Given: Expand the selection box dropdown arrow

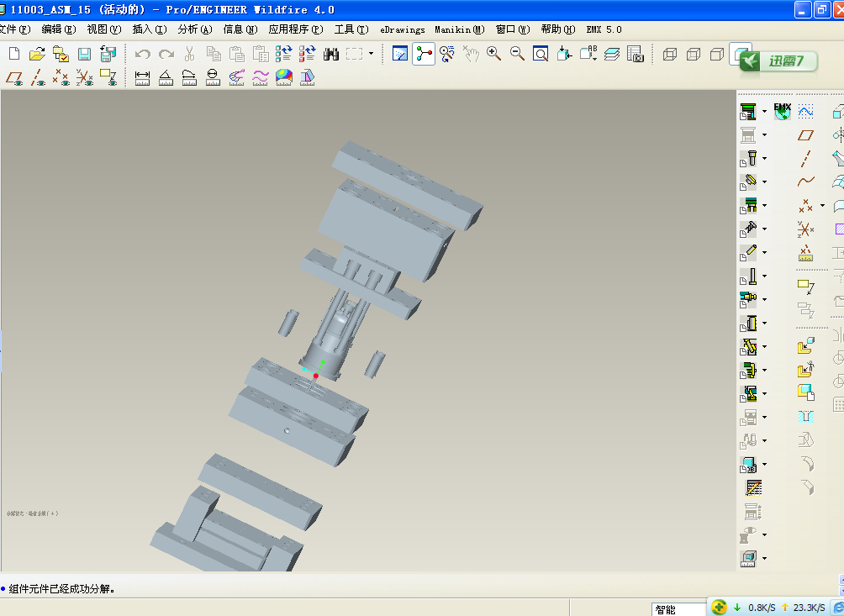Looking at the screenshot, I should pos(371,54).
